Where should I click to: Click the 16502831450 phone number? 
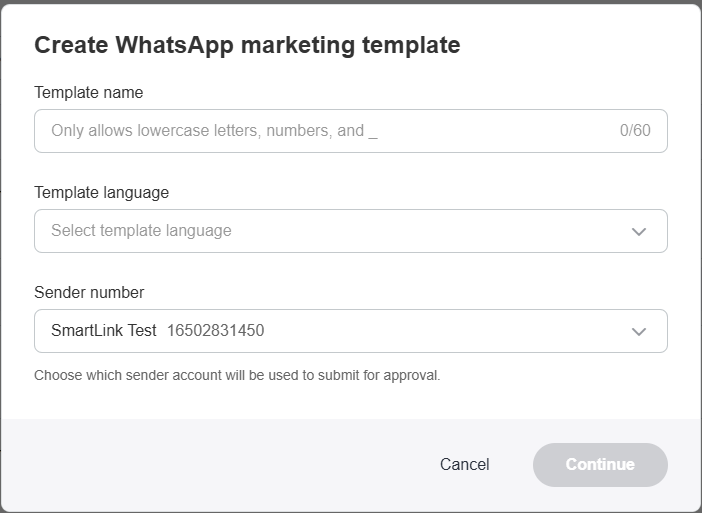pyautogui.click(x=216, y=331)
